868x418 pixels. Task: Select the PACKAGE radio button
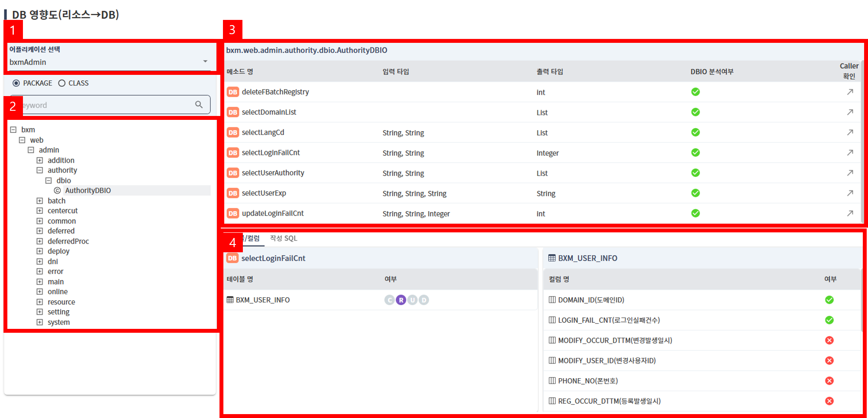tap(16, 83)
